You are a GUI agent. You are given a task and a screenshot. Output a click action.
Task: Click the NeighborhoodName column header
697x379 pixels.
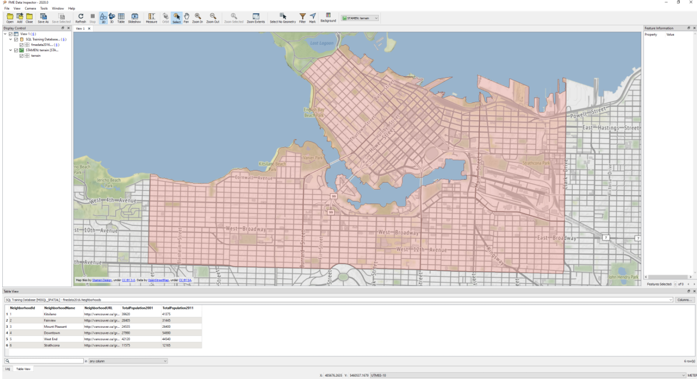[60, 308]
